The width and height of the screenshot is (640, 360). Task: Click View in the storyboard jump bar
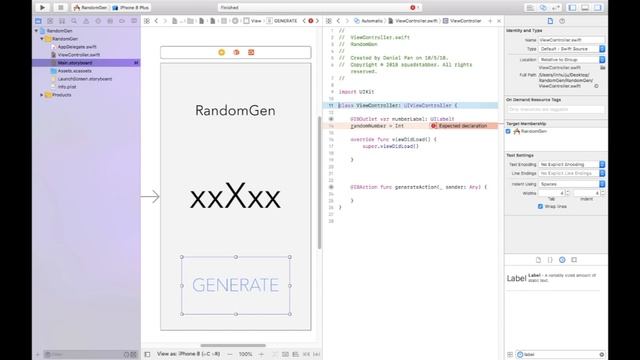253,21
